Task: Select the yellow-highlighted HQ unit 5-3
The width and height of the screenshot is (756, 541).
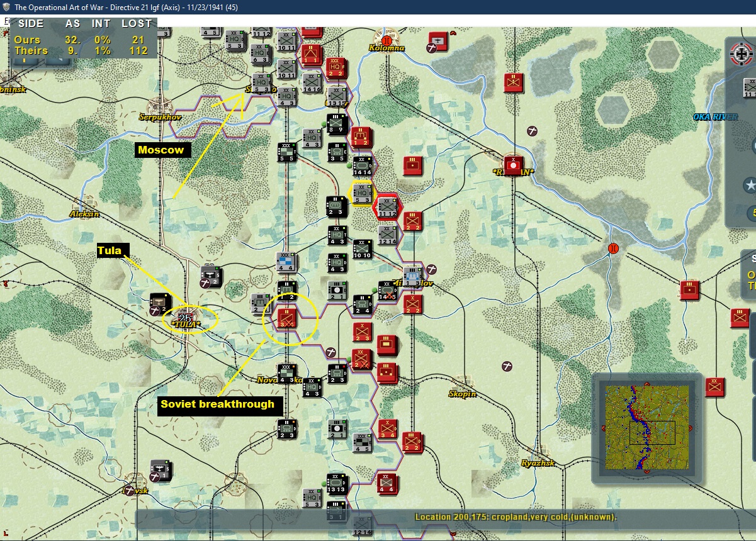Action: (362, 193)
